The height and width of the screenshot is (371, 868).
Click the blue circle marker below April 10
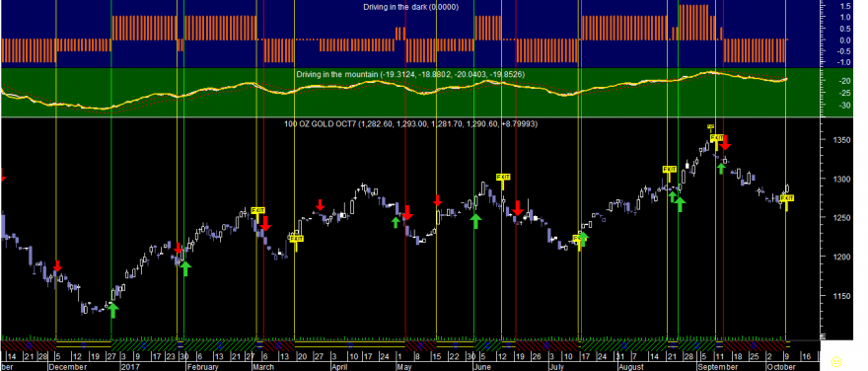(350, 344)
